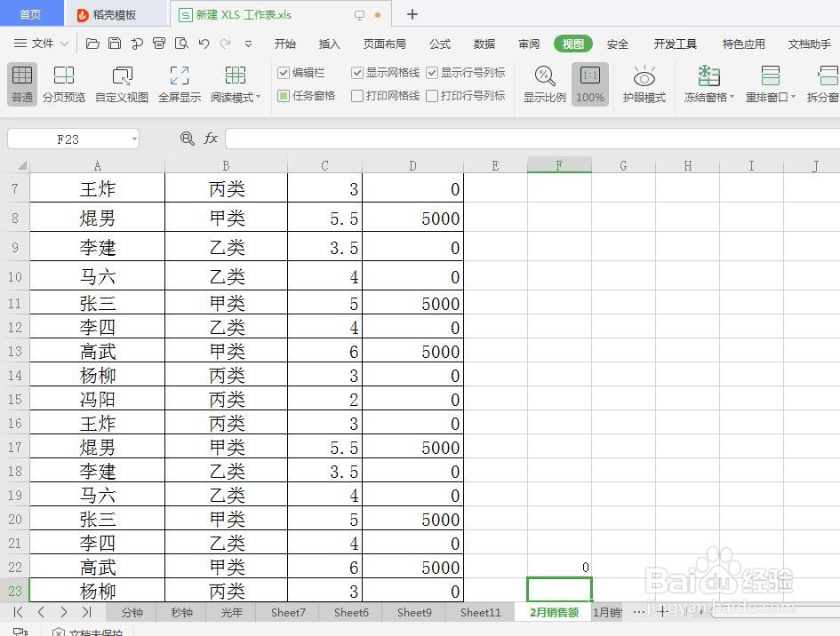Enable the Print Gridlines checkbox
Viewport: 840px width, 636px height.
click(x=357, y=96)
